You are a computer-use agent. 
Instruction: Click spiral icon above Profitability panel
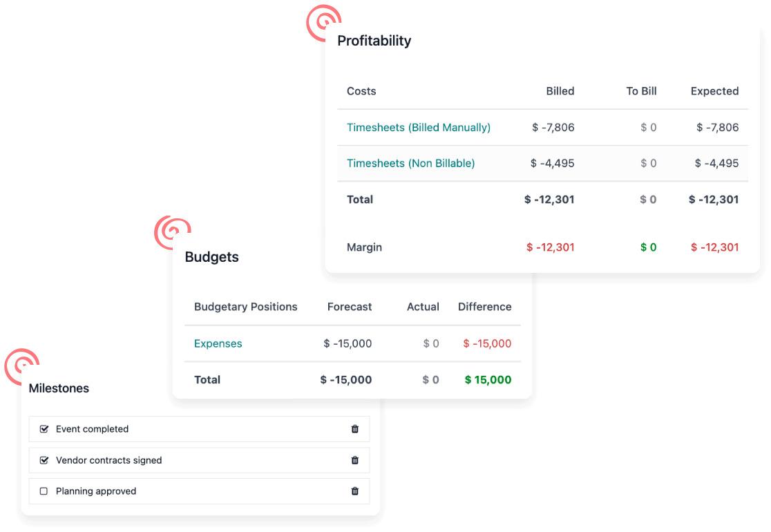coord(323,22)
